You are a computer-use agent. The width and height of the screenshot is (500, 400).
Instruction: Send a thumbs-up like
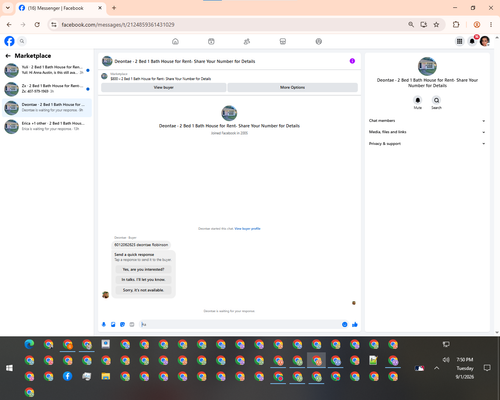click(355, 324)
